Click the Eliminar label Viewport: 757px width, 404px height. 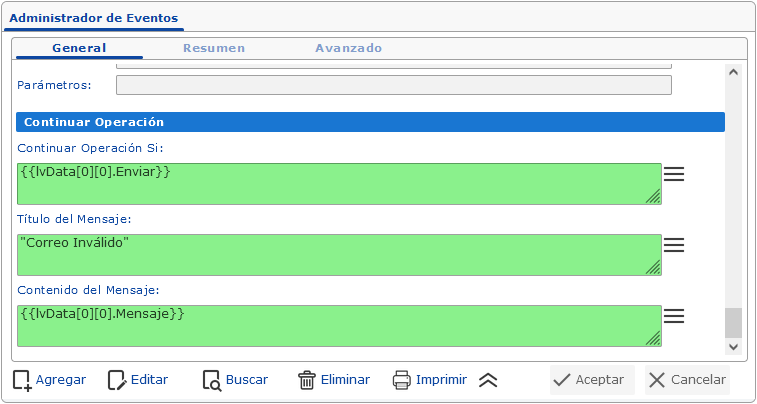(345, 380)
